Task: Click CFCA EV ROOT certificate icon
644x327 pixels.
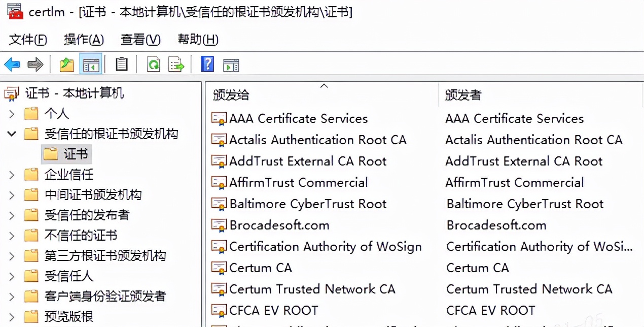Action: [219, 311]
